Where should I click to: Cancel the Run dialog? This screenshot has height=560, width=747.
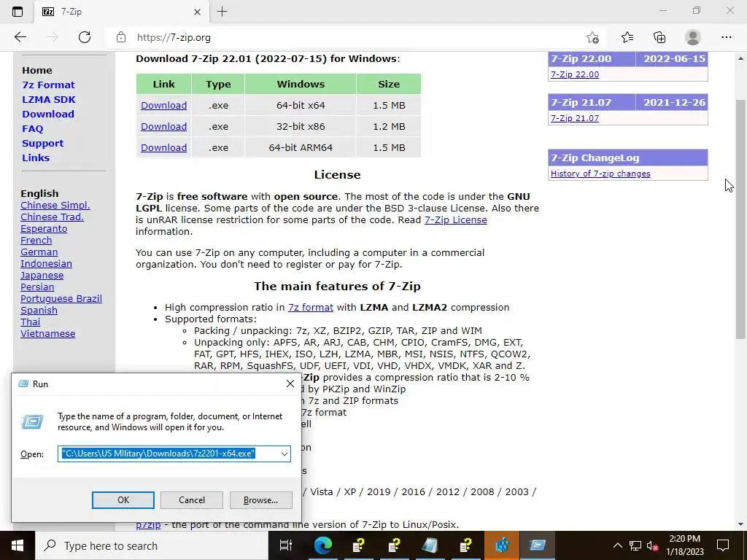pos(192,500)
